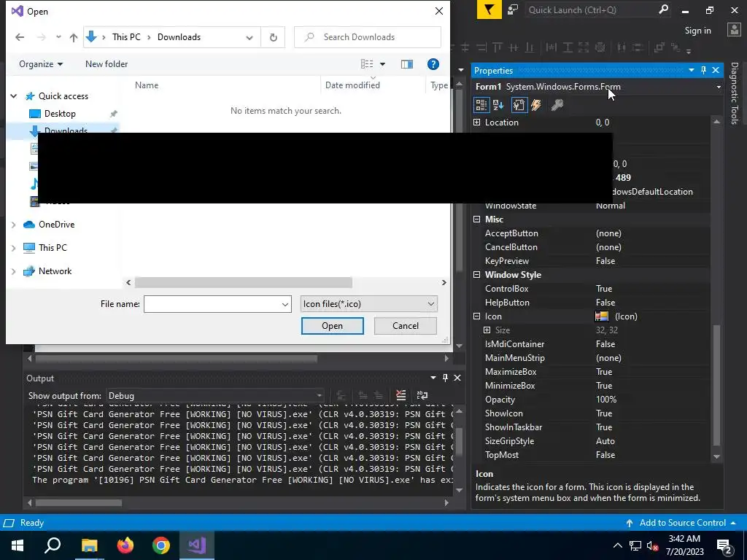Image resolution: width=747 pixels, height=560 pixels.
Task: Expand the OneDrive tree node
Action: [x=14, y=225]
